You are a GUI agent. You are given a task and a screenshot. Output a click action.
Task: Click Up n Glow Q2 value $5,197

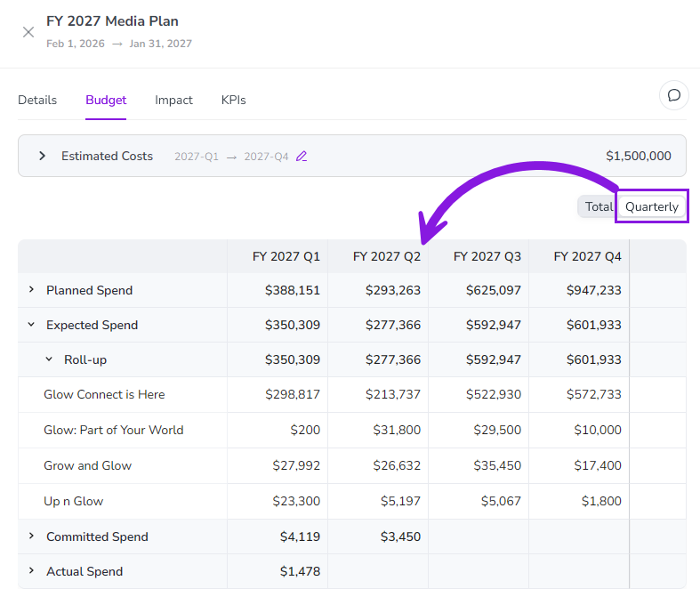(400, 502)
